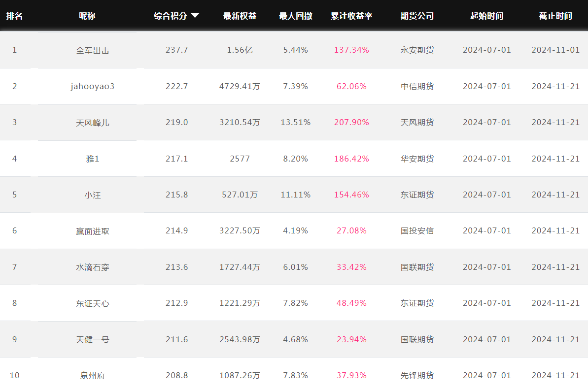Sort by the 综合积分 column header

[x=170, y=16]
